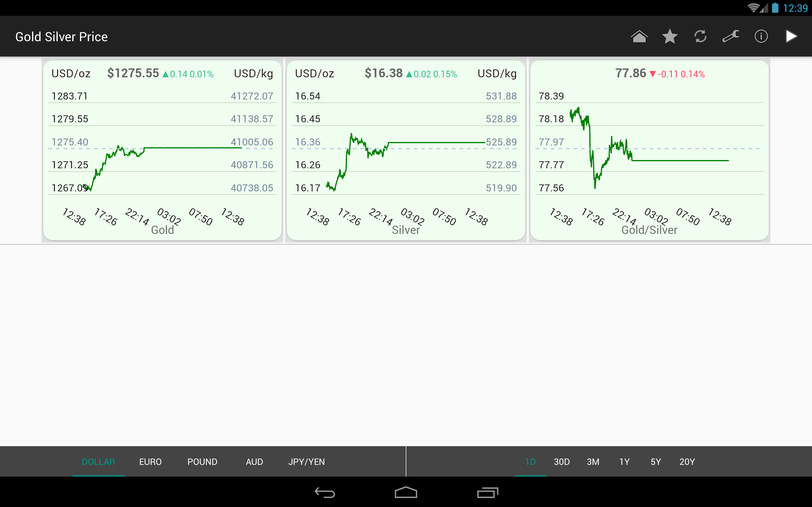
Task: Switch currency to EURO tab
Action: [150, 462]
